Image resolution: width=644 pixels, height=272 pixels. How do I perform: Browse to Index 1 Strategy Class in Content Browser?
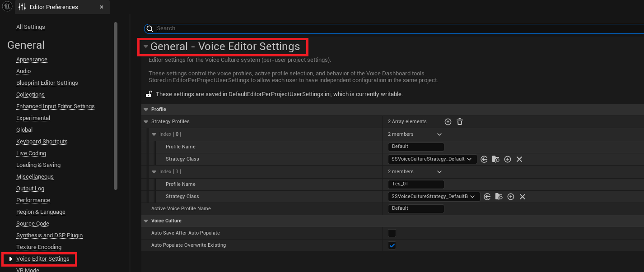pos(499,197)
